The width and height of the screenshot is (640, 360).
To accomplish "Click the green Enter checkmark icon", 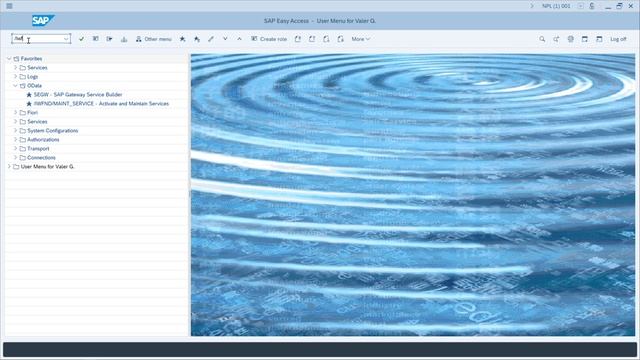I will tap(81, 39).
